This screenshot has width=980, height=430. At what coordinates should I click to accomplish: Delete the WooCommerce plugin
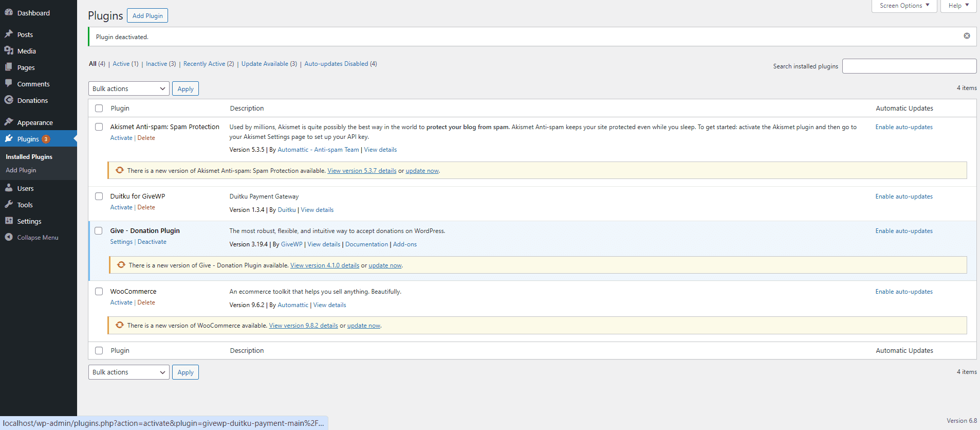(x=146, y=302)
